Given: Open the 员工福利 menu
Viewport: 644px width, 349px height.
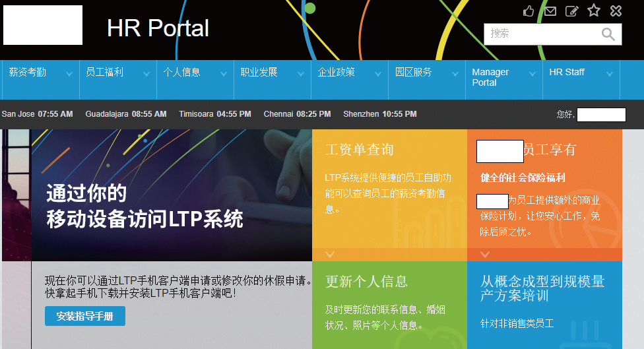Looking at the screenshot, I should pyautogui.click(x=104, y=73).
